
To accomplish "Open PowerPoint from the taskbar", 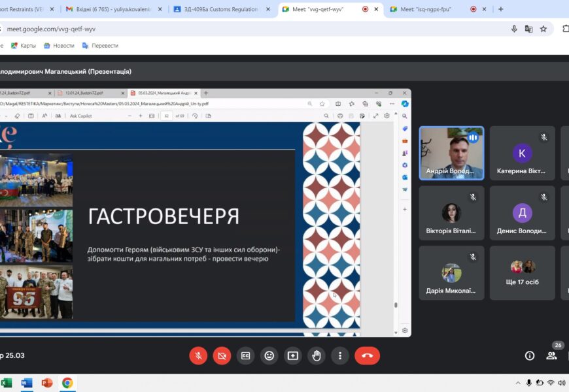I will pyautogui.click(x=46, y=383).
